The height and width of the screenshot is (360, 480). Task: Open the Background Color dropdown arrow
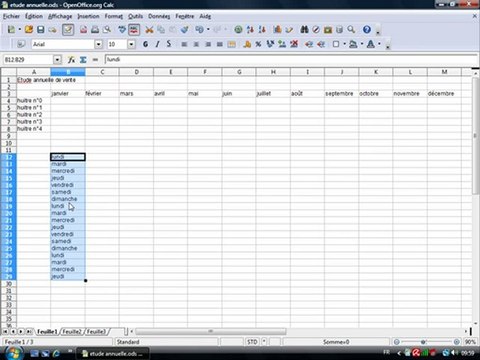coord(362,44)
